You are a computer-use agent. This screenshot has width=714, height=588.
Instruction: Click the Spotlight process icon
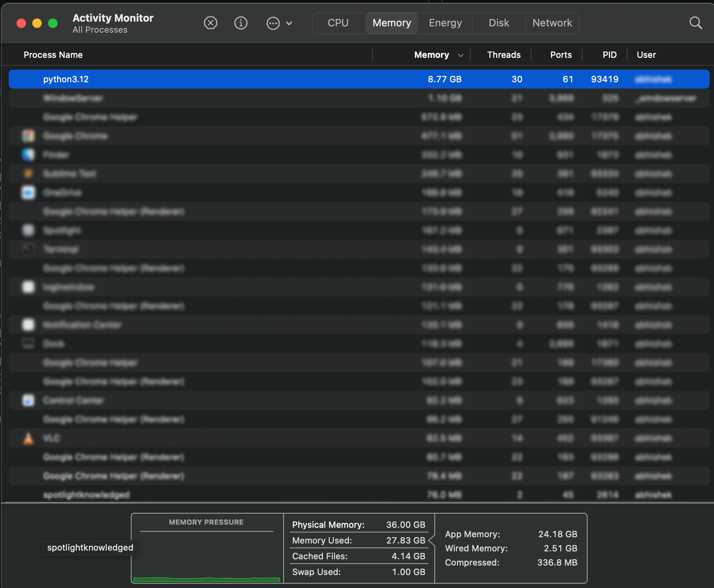[28, 230]
